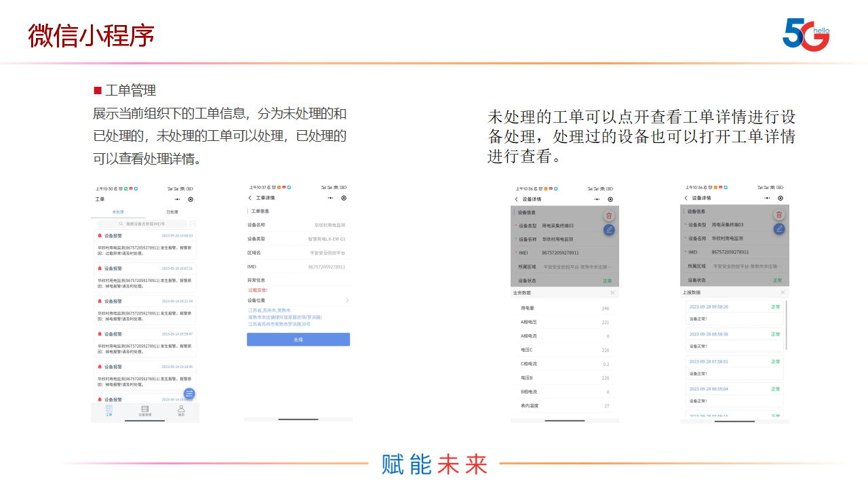Click the 智慧用电LK-EM-03 device type value
This screenshot has height=488, width=868.
point(327,239)
